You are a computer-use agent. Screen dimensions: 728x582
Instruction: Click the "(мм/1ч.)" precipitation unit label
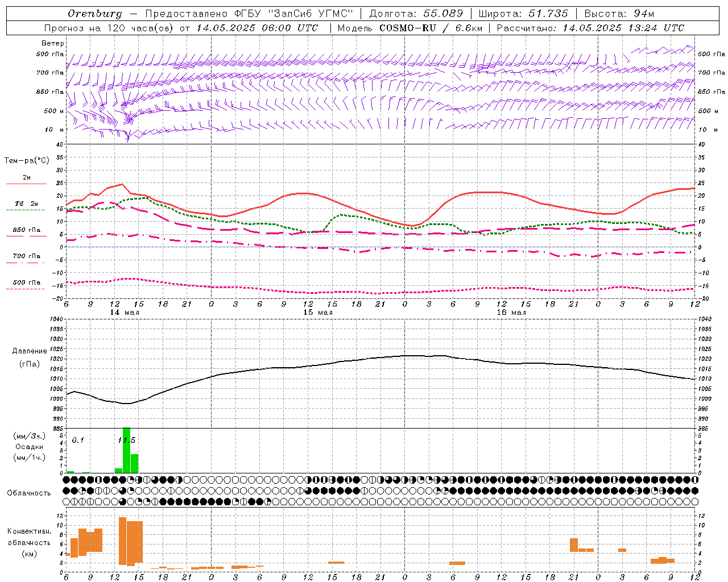click(x=29, y=458)
